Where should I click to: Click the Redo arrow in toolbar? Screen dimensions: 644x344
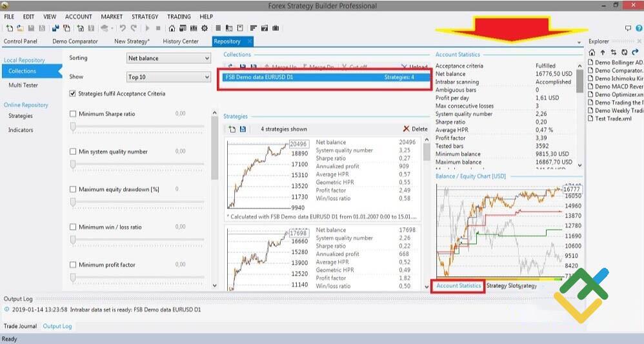click(x=134, y=28)
